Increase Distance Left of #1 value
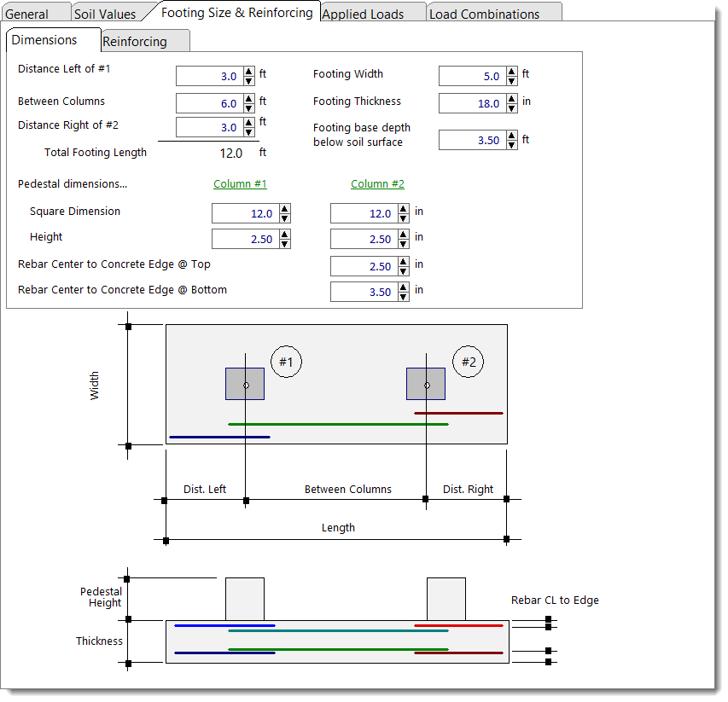Image resolution: width=728 pixels, height=702 pixels. (249, 72)
